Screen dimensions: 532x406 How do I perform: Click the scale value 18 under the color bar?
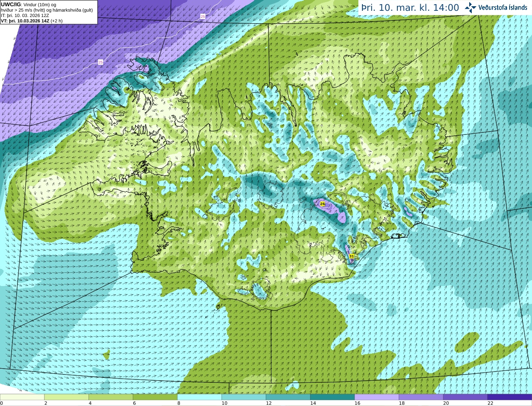[401, 403]
